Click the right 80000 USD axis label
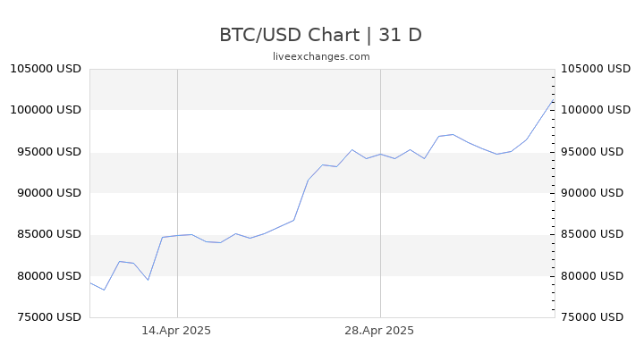The height and width of the screenshot is (362, 644). (592, 276)
